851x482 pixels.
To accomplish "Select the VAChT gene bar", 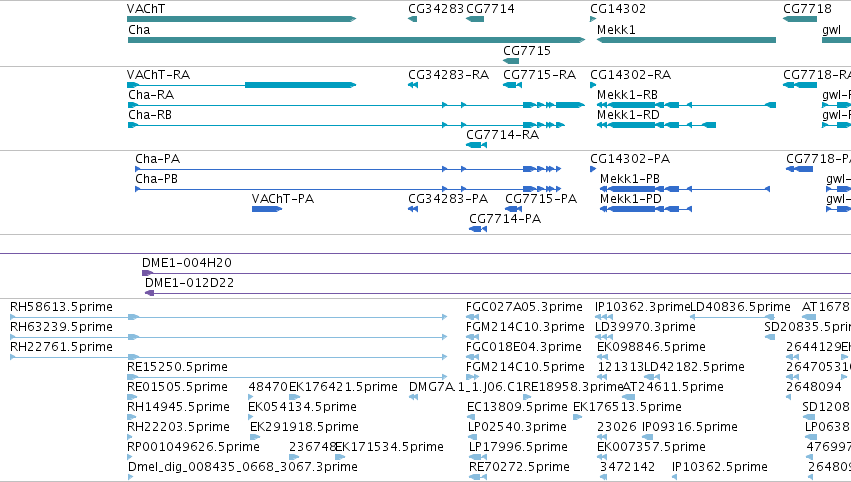I will [241, 19].
